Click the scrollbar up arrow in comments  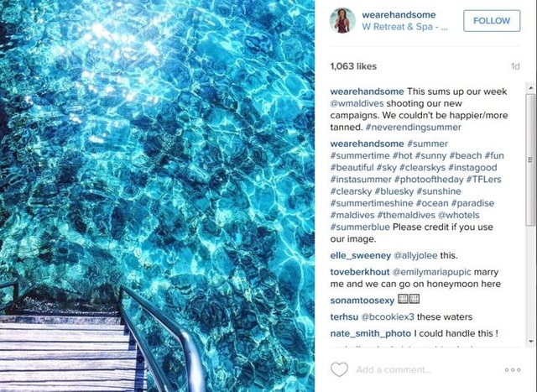(531, 88)
